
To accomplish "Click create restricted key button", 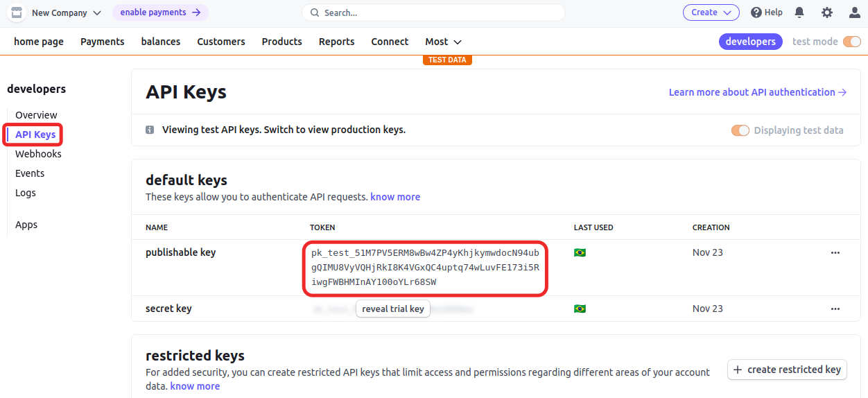I will 788,370.
